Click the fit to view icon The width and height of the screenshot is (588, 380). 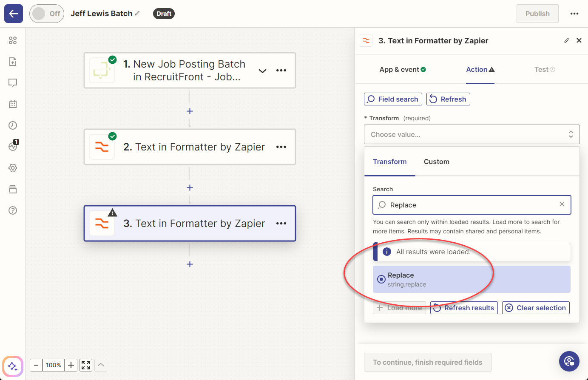coord(86,365)
